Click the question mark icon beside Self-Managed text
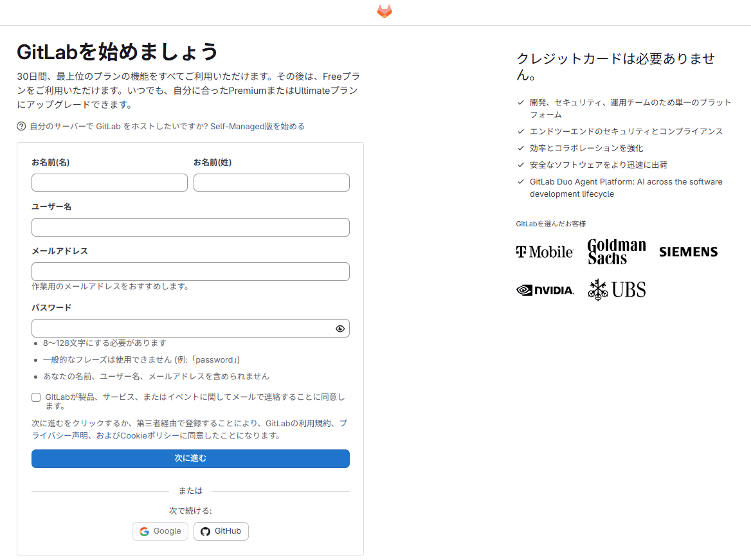 19,127
